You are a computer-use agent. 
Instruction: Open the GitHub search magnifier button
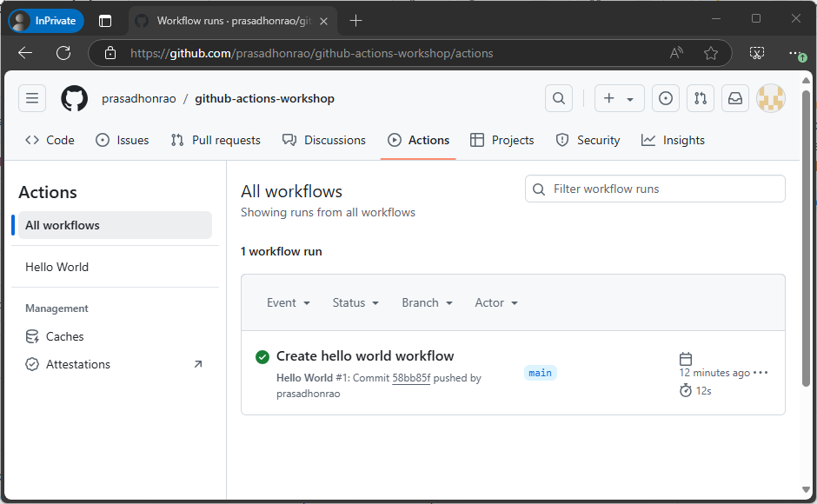[559, 98]
